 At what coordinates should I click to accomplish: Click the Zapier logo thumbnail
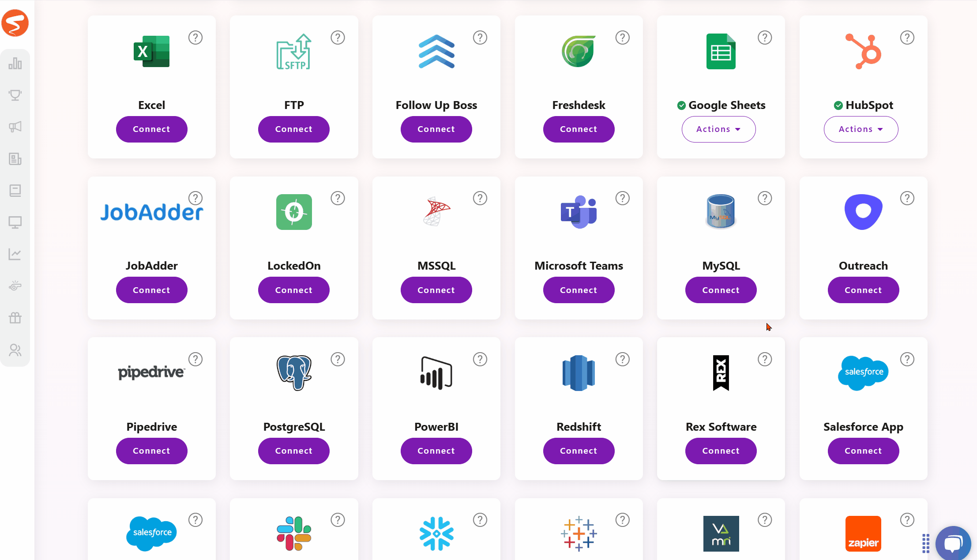[x=863, y=534]
